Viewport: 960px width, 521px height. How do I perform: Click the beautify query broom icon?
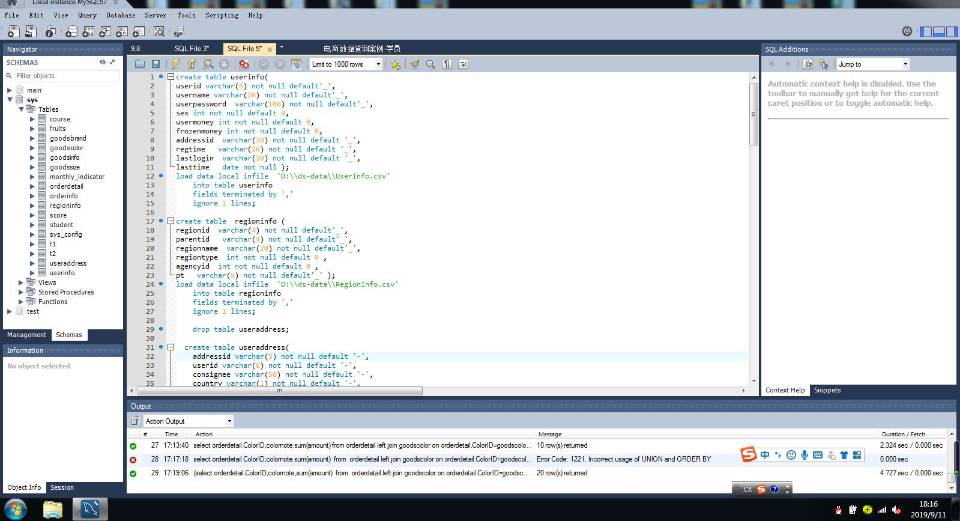pyautogui.click(x=414, y=64)
